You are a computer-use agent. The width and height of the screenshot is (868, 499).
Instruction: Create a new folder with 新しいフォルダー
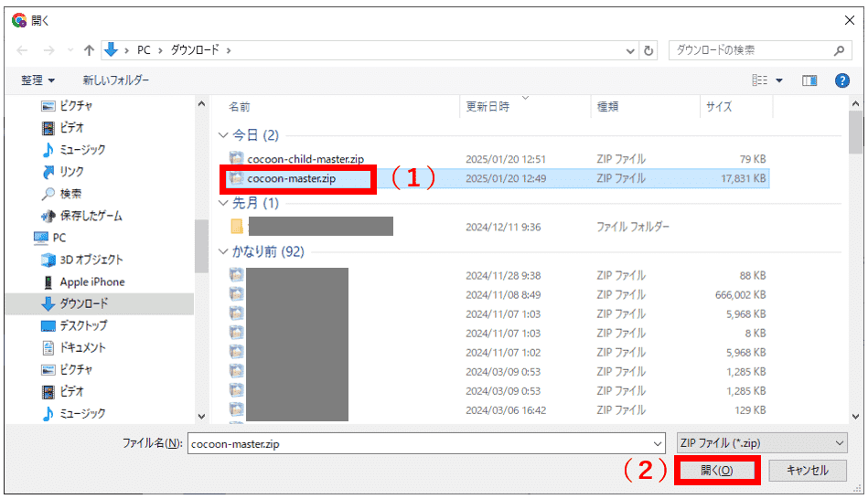coord(116,80)
